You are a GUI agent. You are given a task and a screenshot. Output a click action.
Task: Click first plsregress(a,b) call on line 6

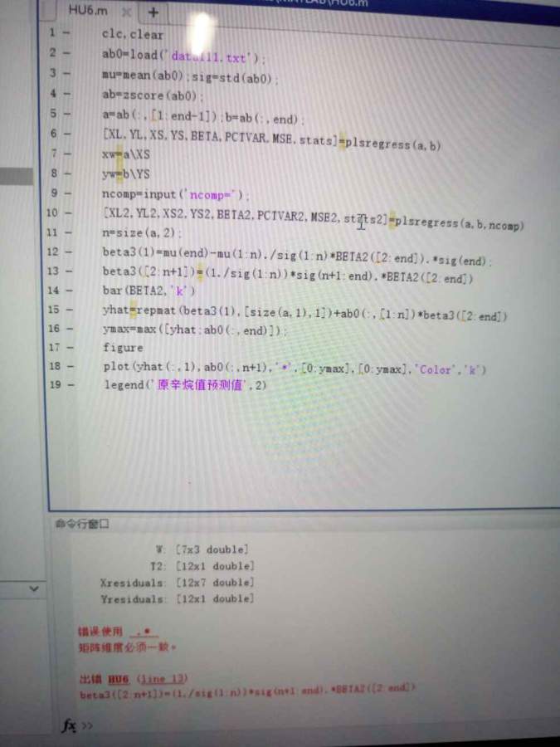[393, 144]
